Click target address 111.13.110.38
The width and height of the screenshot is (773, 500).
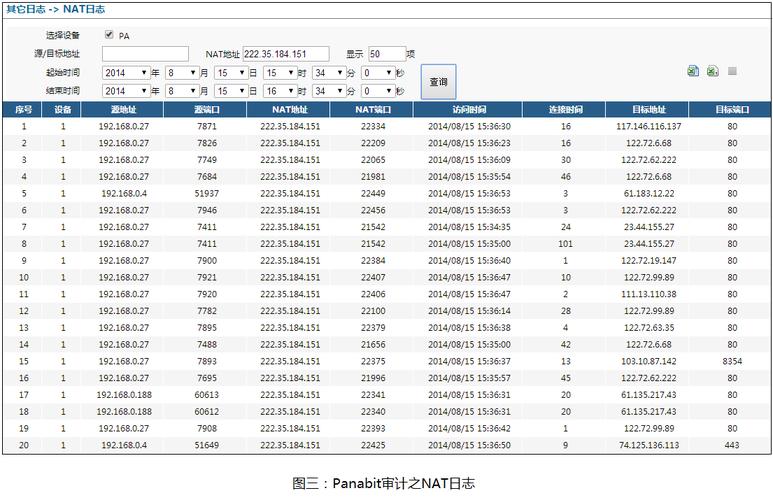click(x=649, y=294)
